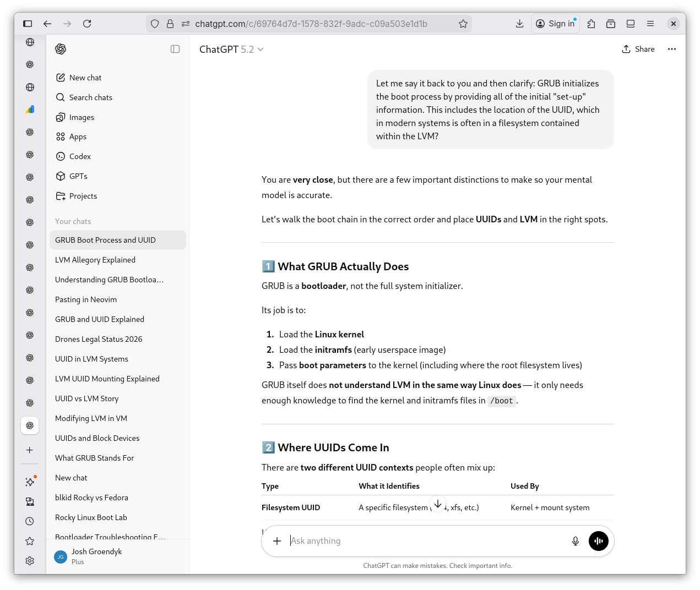Image resolution: width=700 pixels, height=590 pixels.
Task: Open the attachment plus button in composer
Action: coord(277,541)
